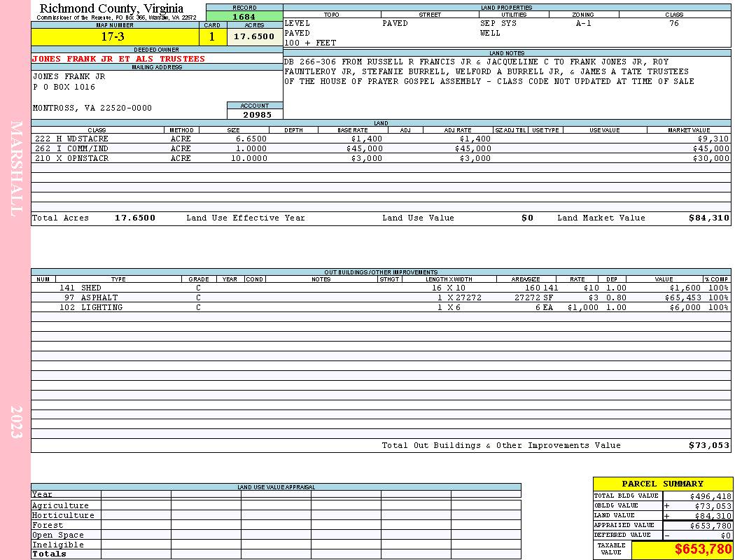This screenshot has width=735, height=560.
Task: Click the PARCEL SUMMARY header
Action: tap(662, 484)
